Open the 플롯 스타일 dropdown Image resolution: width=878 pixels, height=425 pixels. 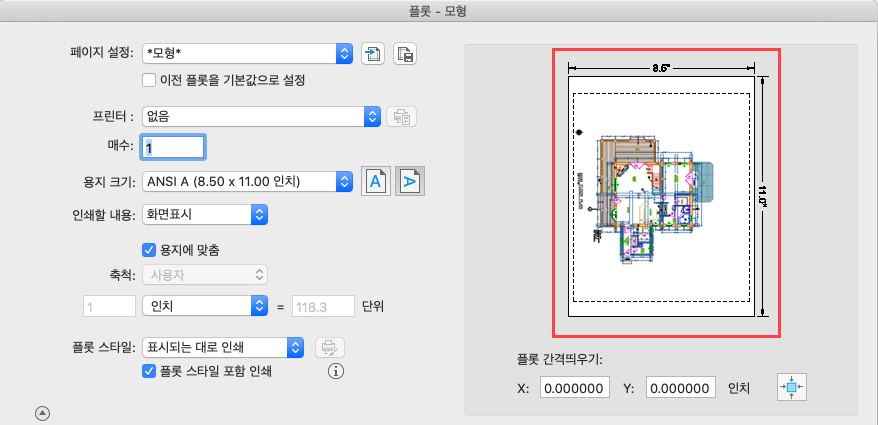click(223, 347)
